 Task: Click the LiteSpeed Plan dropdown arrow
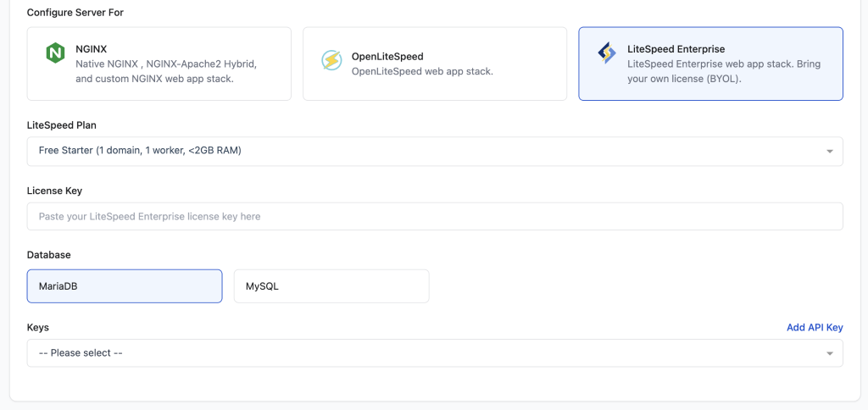click(x=829, y=152)
